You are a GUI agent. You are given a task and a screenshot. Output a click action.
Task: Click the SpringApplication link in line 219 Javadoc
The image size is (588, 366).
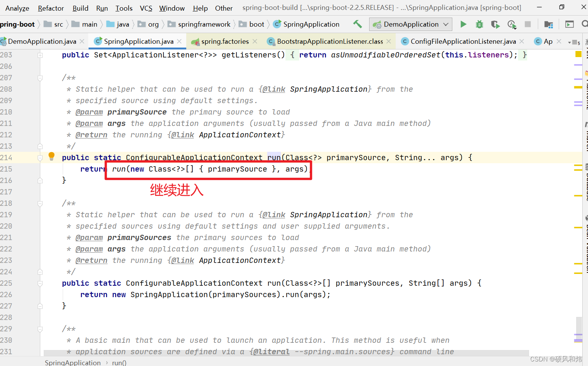click(329, 215)
